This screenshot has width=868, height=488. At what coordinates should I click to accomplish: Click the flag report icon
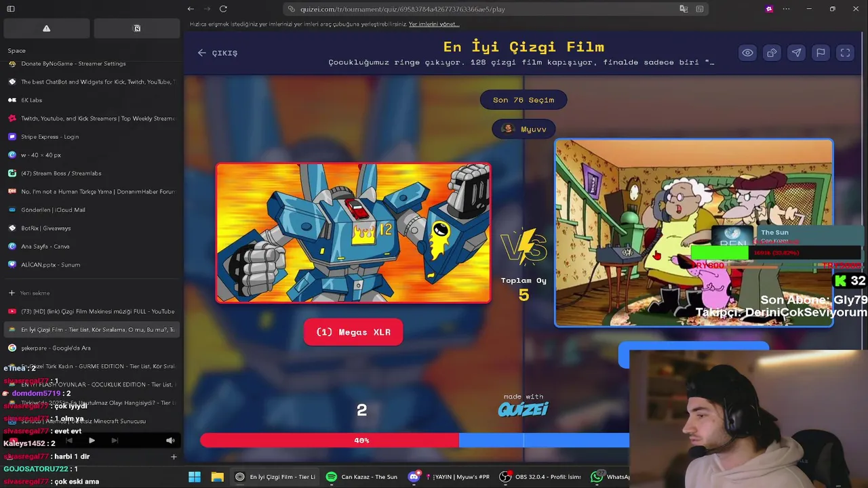(x=821, y=53)
